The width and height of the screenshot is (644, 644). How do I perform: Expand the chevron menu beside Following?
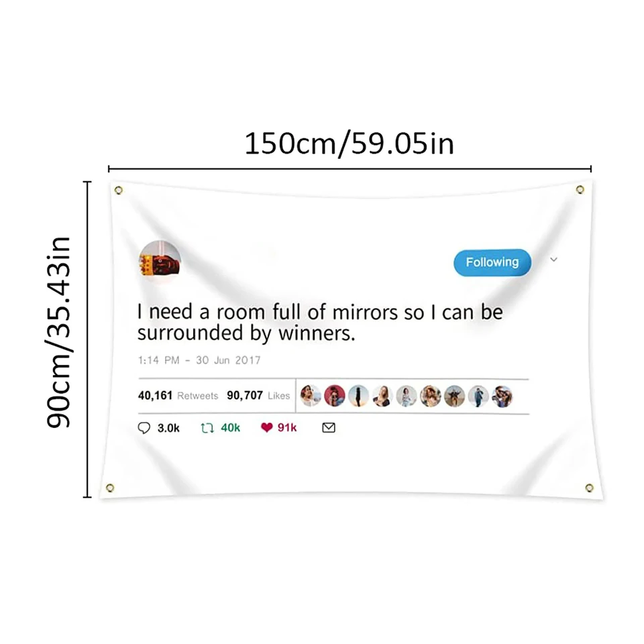coord(553,260)
